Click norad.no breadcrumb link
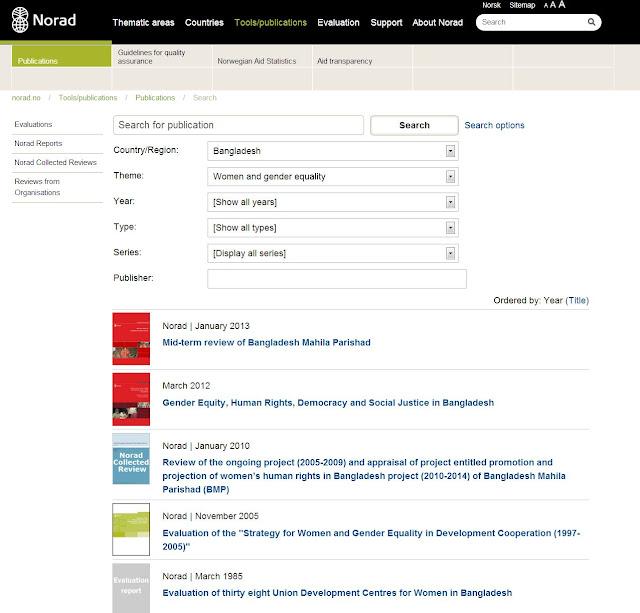 [26, 98]
